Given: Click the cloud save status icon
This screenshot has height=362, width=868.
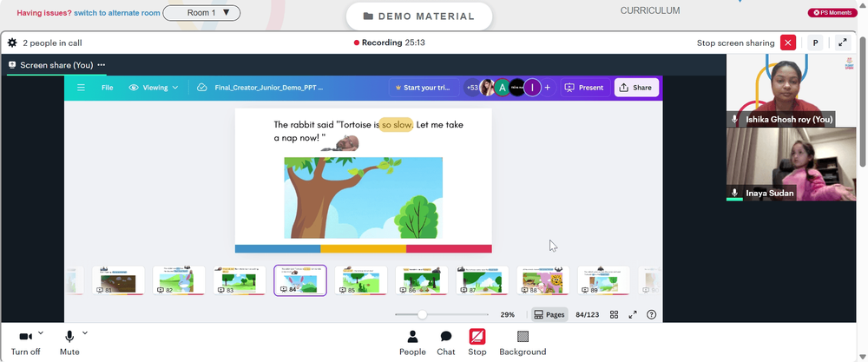Looking at the screenshot, I should (202, 88).
